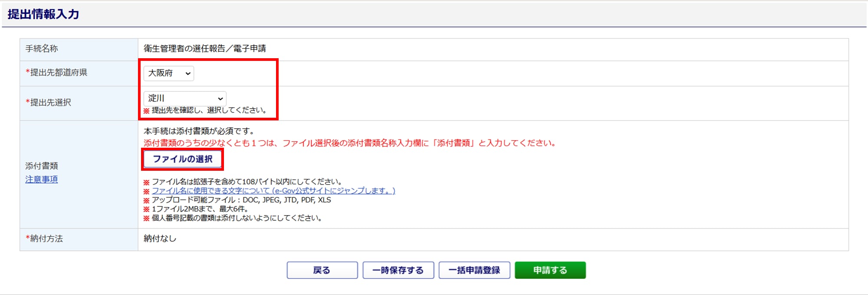Click the 納付なし payment value text
The image size is (868, 295).
pyautogui.click(x=160, y=239)
